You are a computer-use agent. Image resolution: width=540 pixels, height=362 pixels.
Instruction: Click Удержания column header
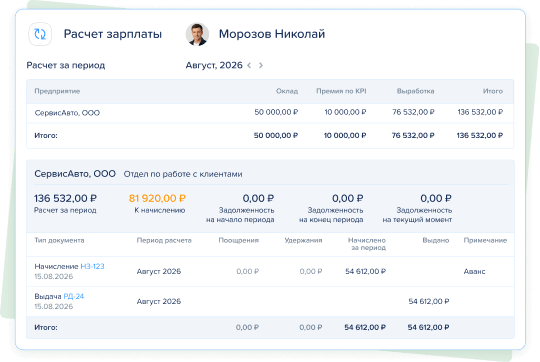click(x=303, y=240)
